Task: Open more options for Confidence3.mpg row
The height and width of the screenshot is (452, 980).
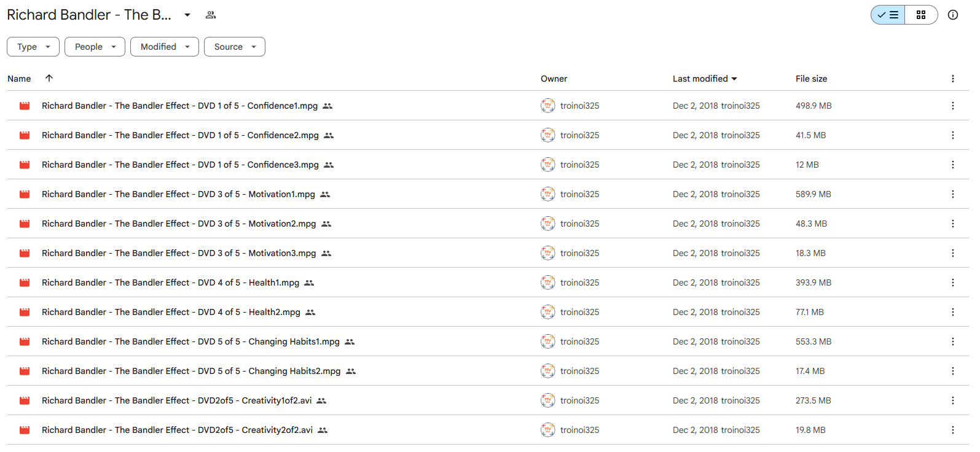Action: (x=953, y=165)
